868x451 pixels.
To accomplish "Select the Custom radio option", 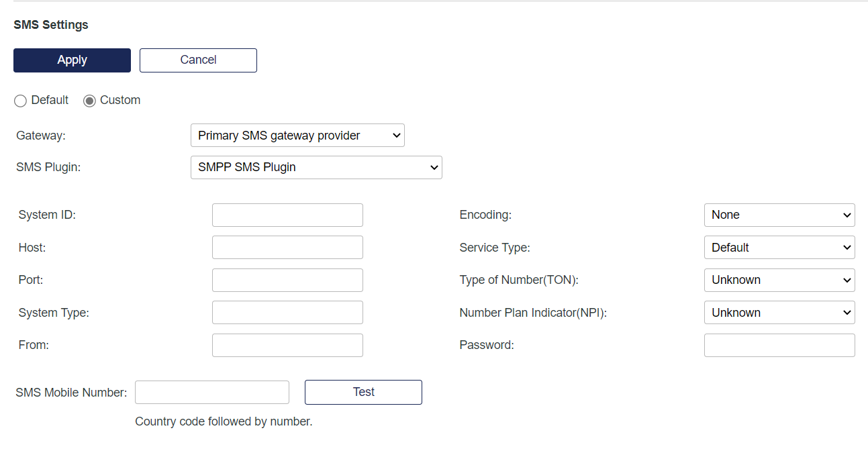I will [89, 101].
